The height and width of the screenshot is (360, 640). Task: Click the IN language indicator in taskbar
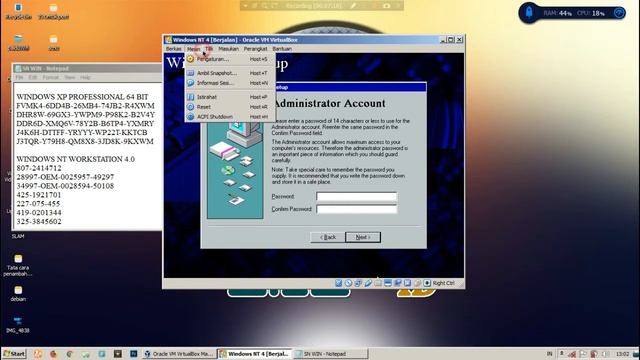[549, 354]
